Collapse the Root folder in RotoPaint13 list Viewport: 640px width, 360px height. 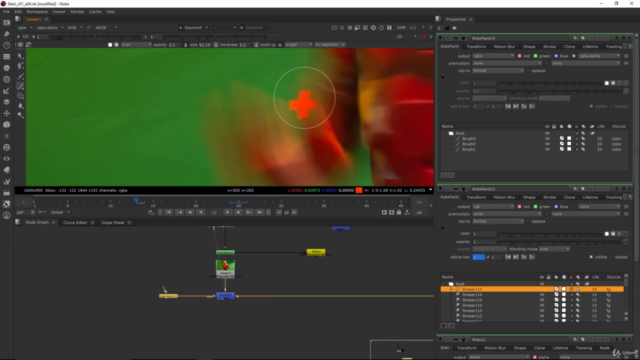click(x=444, y=133)
